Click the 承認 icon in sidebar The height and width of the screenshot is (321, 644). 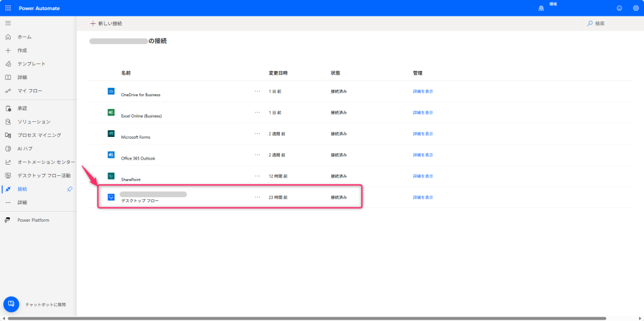pyautogui.click(x=8, y=109)
